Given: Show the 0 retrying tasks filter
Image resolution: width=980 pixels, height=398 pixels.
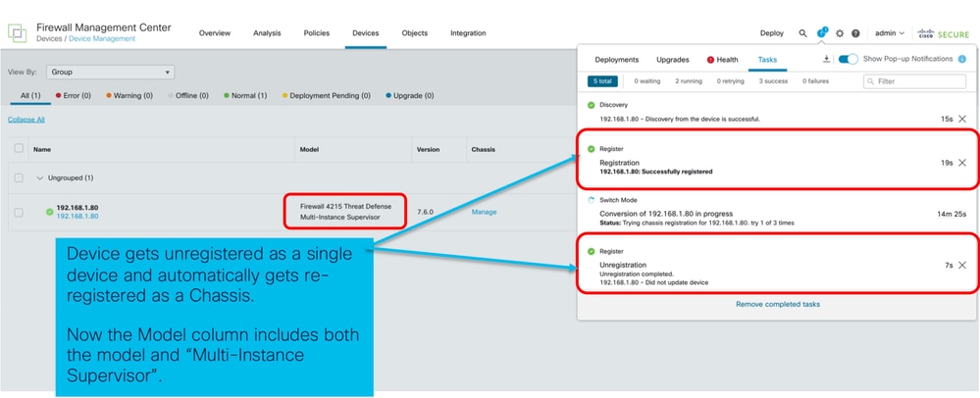Looking at the screenshot, I should [731, 81].
